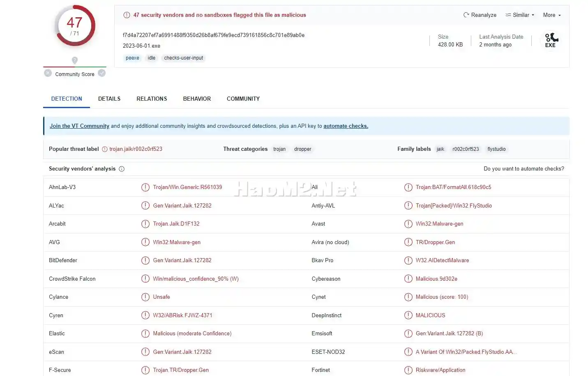This screenshot has width=588, height=376.
Task: Select the peexe tag
Action: point(132,58)
